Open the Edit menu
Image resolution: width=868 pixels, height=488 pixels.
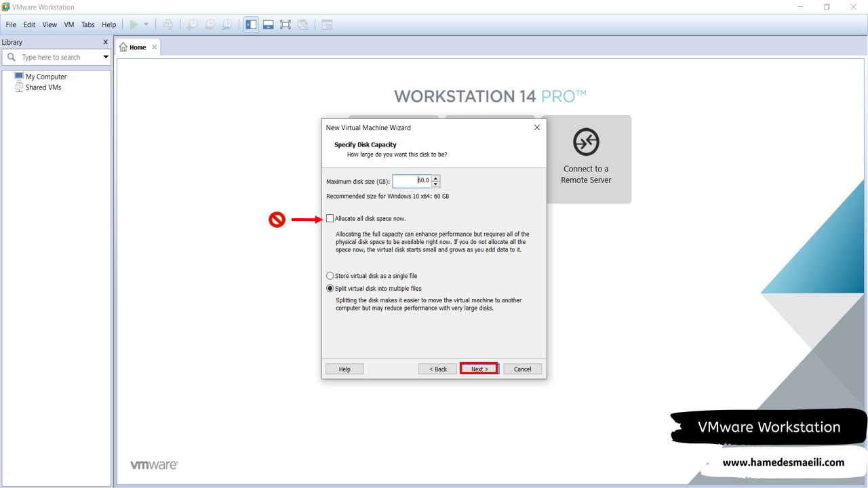29,24
